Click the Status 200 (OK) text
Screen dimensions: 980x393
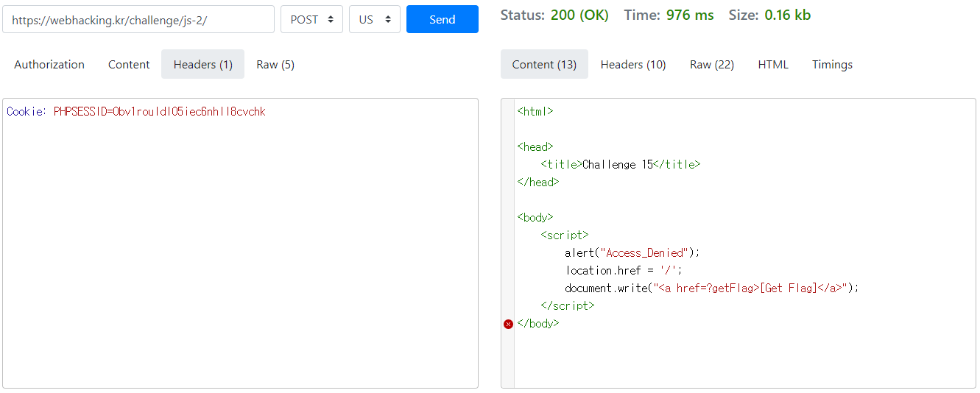(x=554, y=15)
